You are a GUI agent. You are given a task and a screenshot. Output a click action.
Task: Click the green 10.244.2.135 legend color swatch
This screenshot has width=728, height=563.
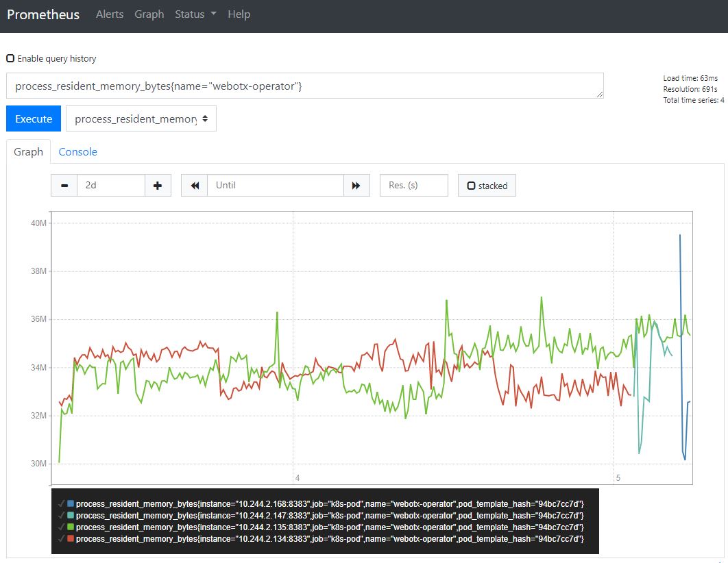coord(71,527)
